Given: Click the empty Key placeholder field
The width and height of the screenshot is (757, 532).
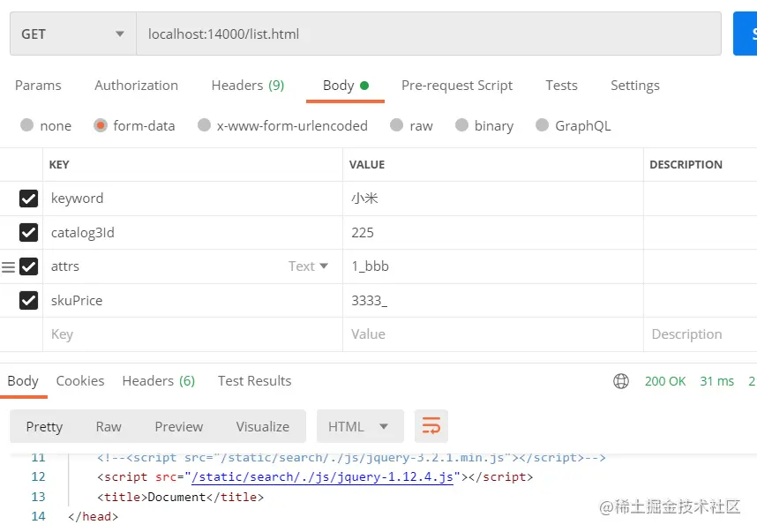Looking at the screenshot, I should 192,334.
